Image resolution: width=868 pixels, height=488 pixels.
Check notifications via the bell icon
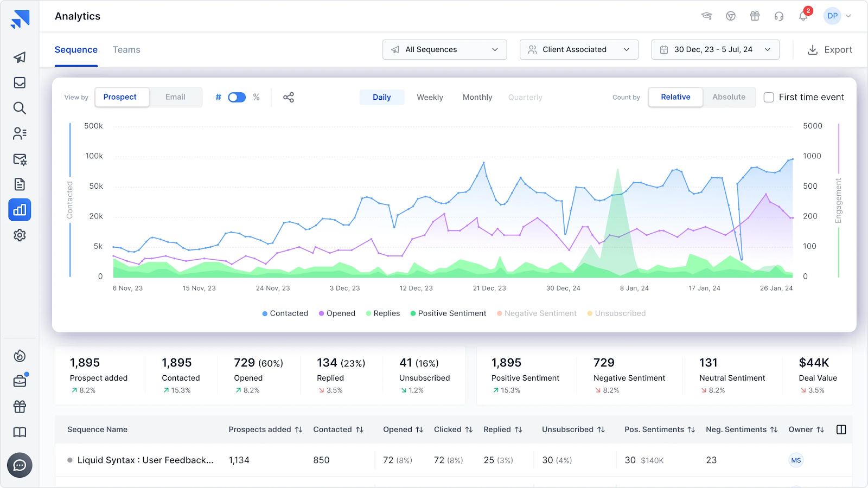803,16
